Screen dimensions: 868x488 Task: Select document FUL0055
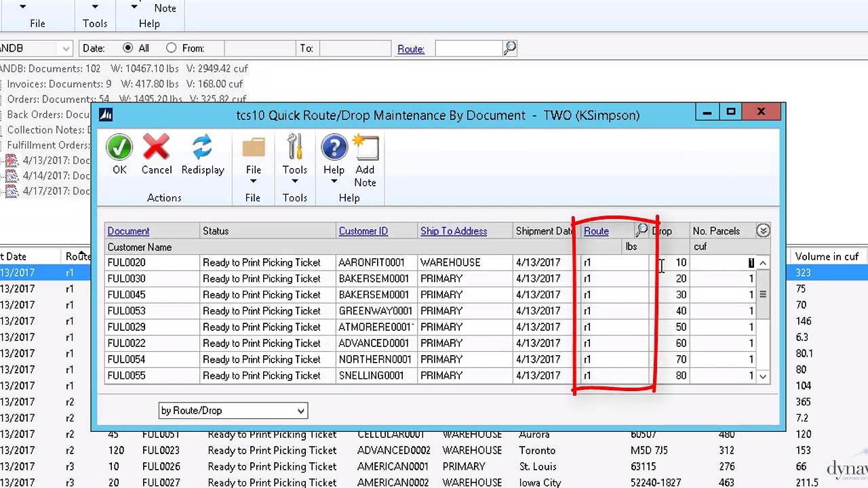pyautogui.click(x=126, y=376)
